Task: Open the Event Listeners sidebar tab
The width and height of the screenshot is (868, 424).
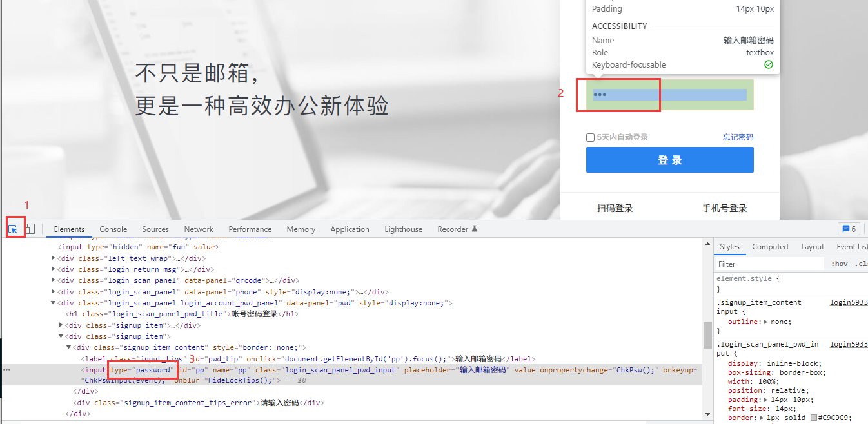Action: 851,247
